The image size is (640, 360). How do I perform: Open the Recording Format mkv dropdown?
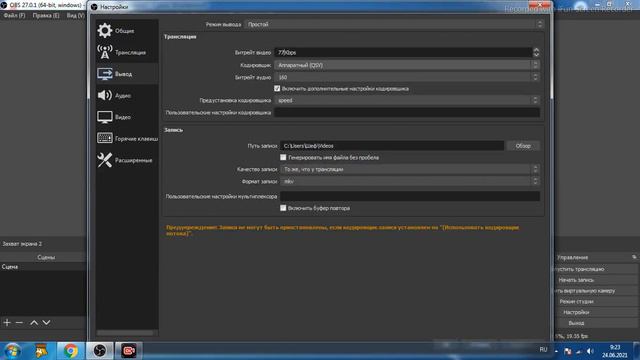tap(410, 181)
